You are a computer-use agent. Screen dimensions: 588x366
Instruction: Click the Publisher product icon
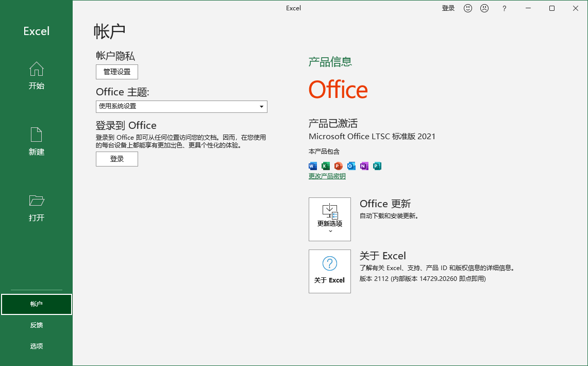[x=377, y=166]
